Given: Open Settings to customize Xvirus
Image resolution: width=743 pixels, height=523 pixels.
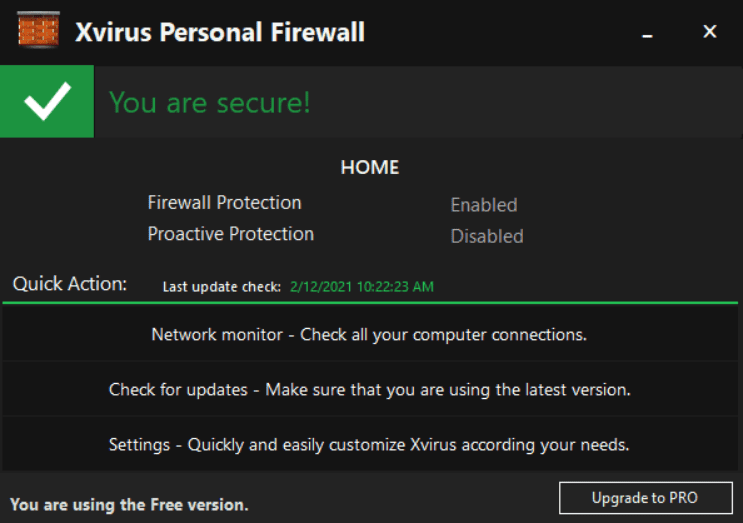Looking at the screenshot, I should pyautogui.click(x=369, y=444).
